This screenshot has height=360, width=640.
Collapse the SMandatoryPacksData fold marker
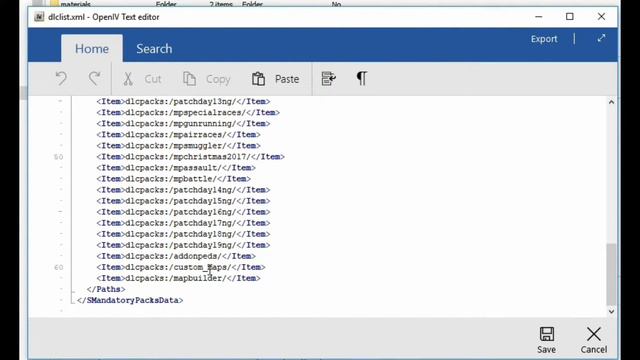coord(73,303)
